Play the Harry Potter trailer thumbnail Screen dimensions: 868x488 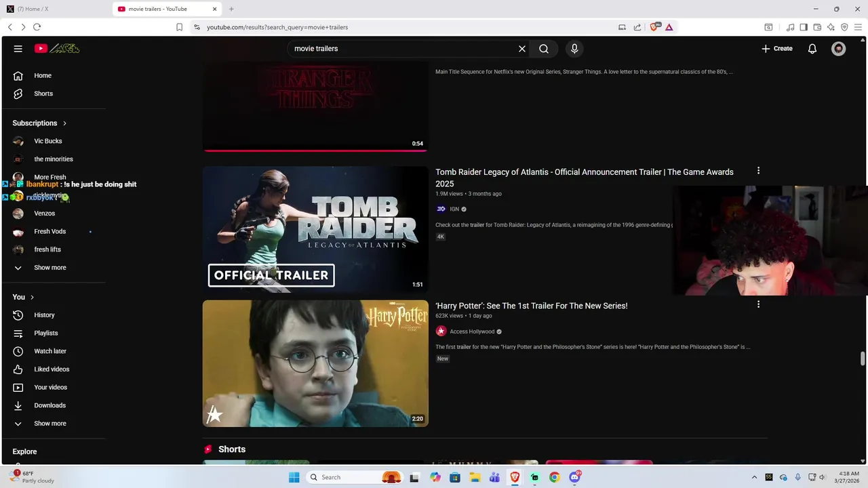click(x=315, y=363)
